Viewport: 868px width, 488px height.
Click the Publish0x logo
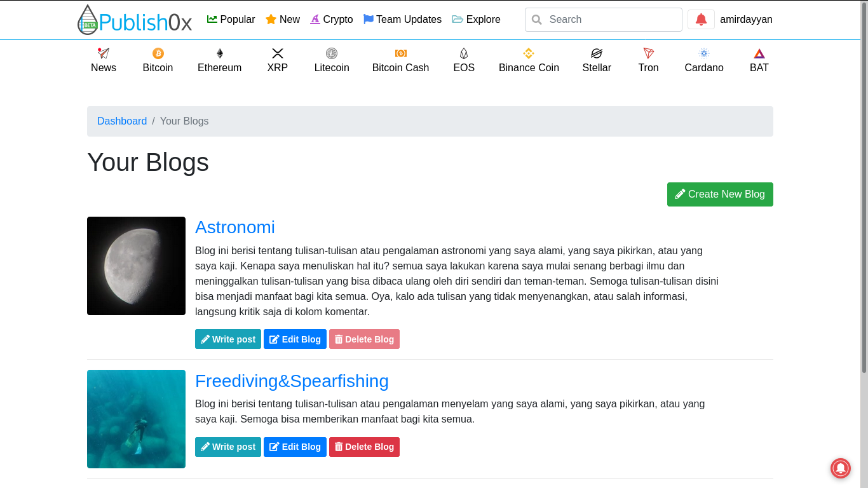point(135,20)
